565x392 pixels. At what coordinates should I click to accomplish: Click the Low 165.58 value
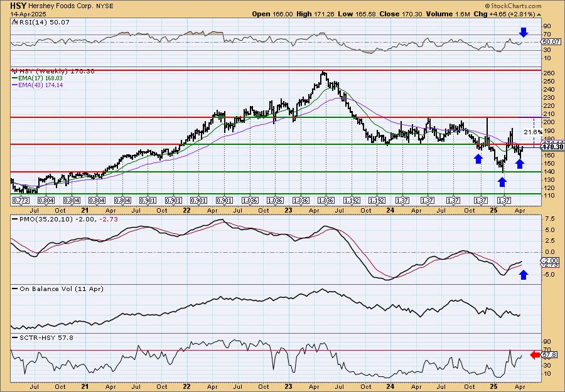pos(357,14)
